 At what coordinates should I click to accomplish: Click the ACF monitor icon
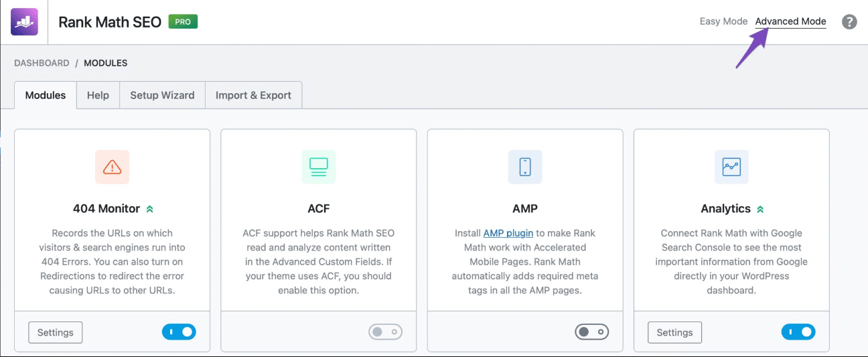318,167
